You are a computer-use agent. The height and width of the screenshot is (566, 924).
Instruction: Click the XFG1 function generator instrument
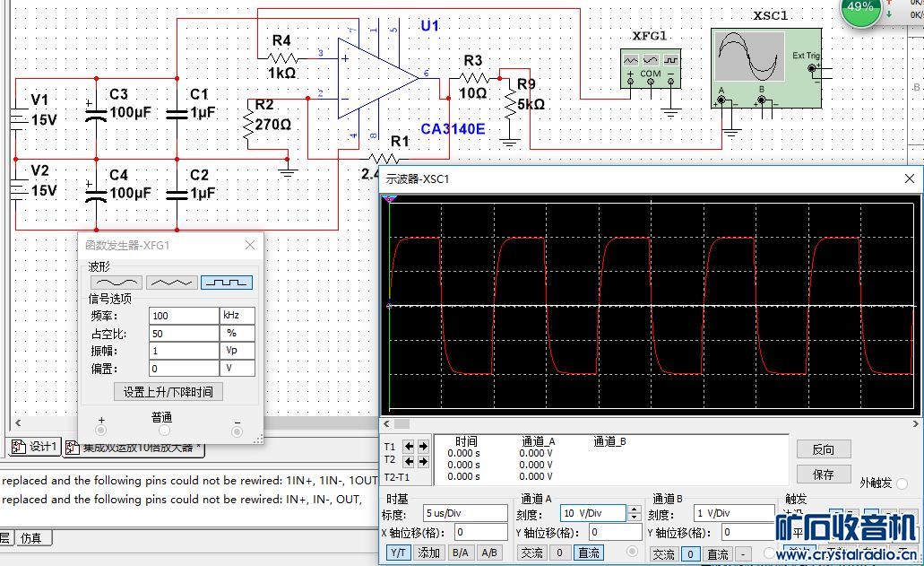(x=651, y=67)
